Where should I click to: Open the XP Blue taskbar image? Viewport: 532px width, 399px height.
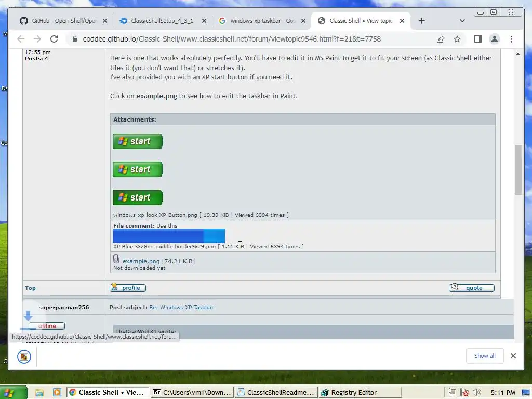point(169,236)
